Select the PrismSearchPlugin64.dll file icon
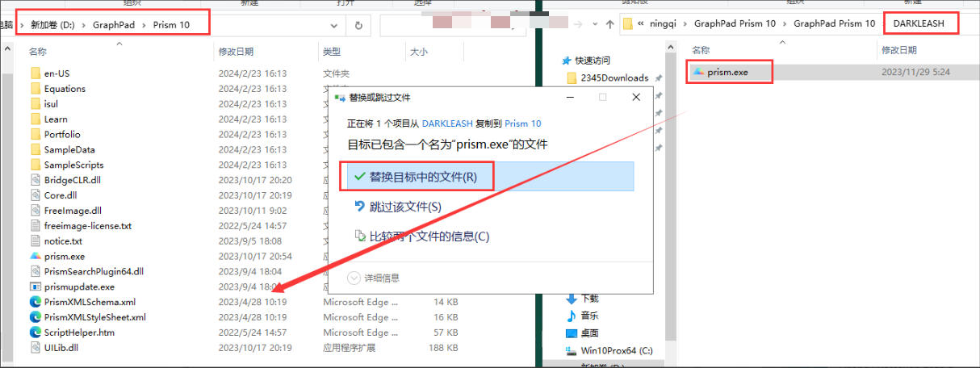The width and height of the screenshot is (980, 368). (36, 272)
